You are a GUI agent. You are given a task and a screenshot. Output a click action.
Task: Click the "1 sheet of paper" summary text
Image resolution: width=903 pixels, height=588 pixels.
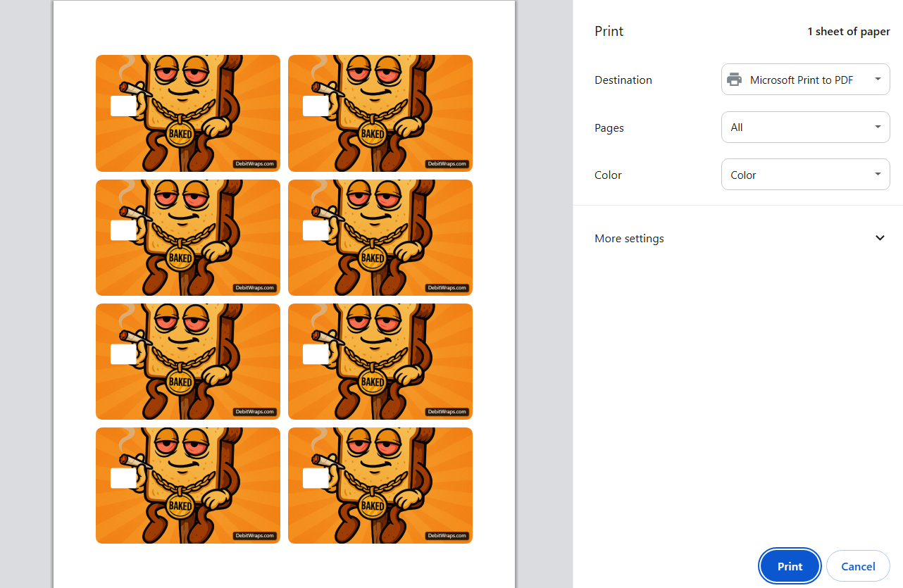click(x=848, y=32)
